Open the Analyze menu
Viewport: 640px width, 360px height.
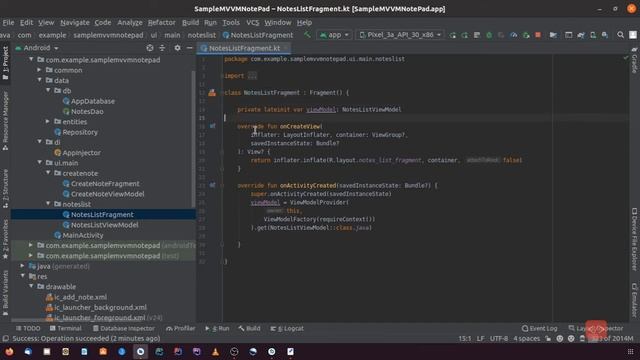[130, 22]
